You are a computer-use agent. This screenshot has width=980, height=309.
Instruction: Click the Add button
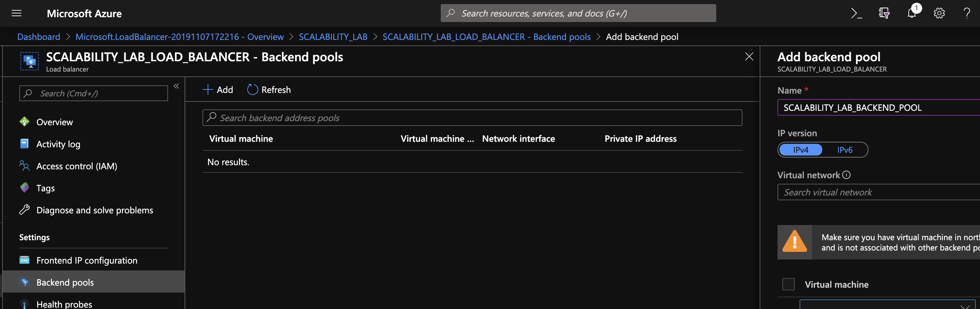point(218,90)
